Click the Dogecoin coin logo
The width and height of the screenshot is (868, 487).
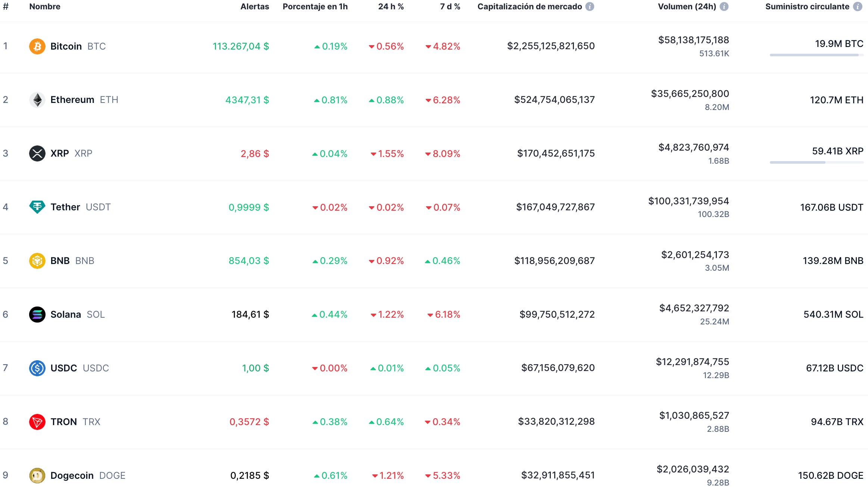coord(37,475)
